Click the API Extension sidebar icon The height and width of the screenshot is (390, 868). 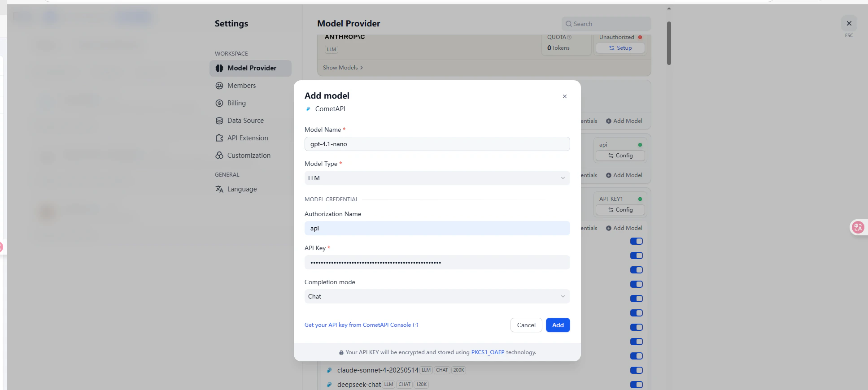[219, 138]
